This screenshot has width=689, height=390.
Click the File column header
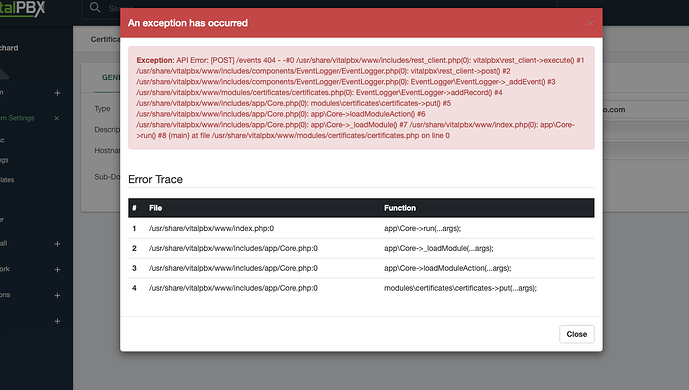(x=156, y=208)
